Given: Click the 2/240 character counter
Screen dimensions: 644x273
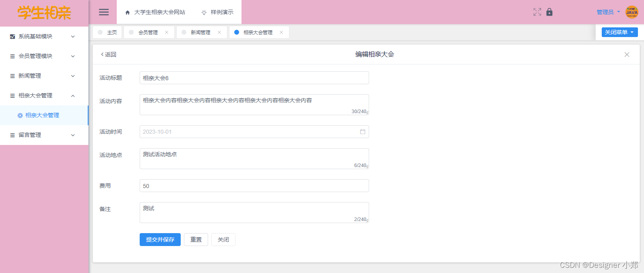Looking at the screenshot, I should pos(360,219).
